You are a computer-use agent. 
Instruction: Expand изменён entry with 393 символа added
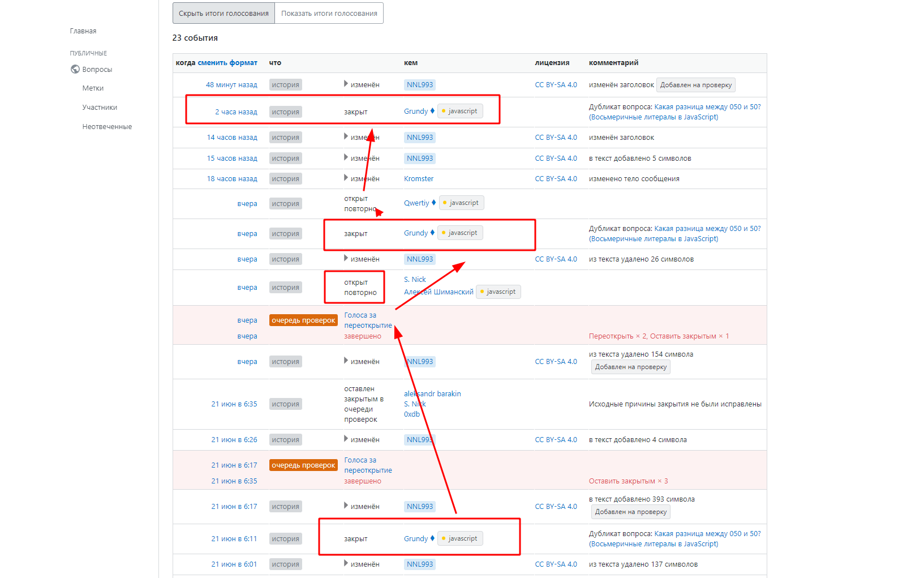point(346,506)
